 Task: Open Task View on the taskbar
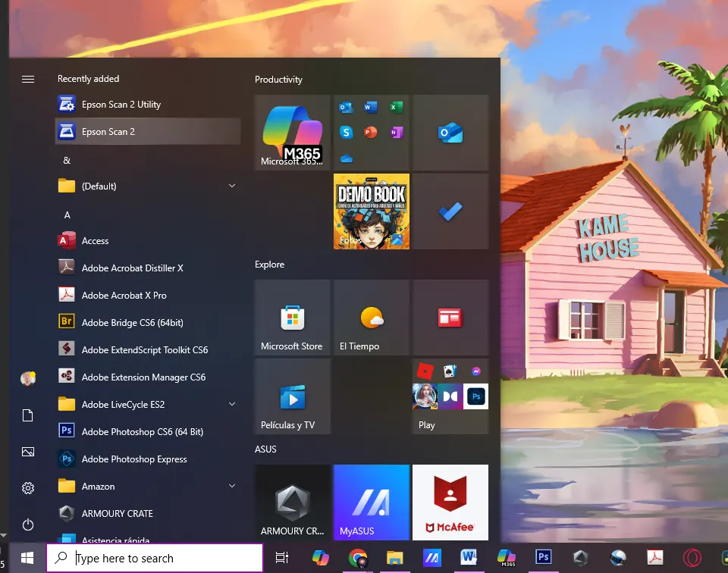[282, 558]
